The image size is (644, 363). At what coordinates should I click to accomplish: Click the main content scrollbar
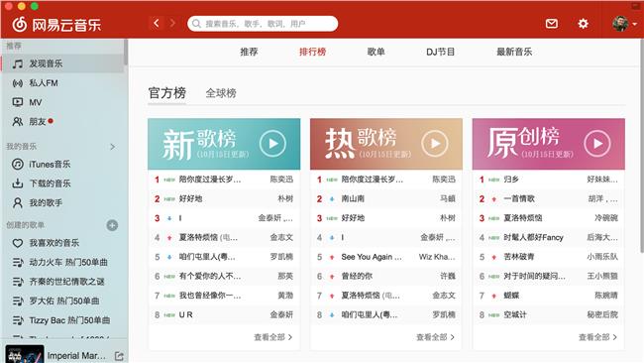point(642,146)
